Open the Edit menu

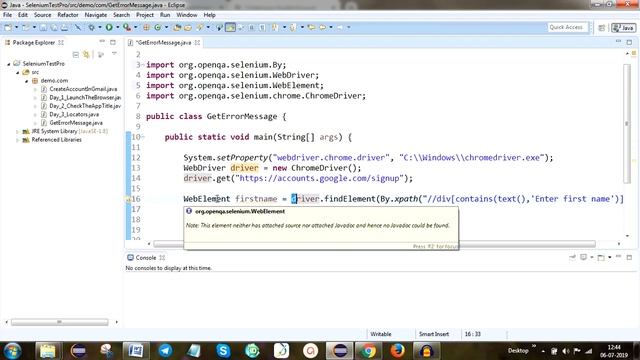pos(23,15)
